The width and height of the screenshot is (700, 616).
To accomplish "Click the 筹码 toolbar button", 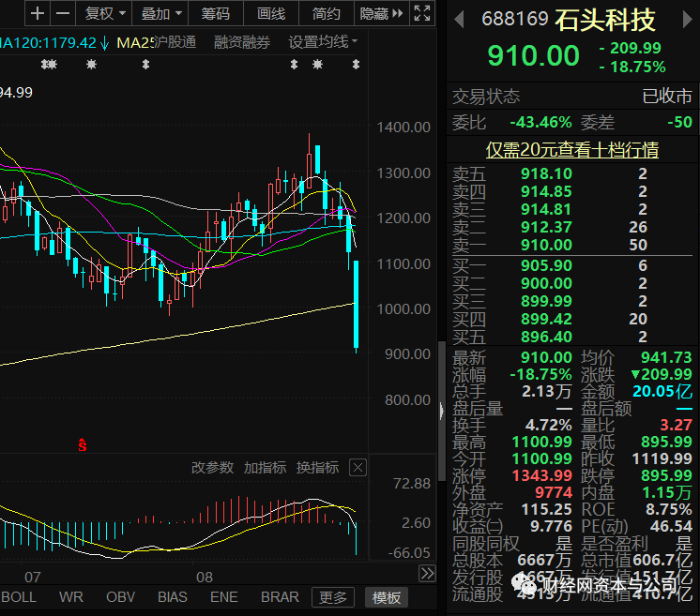I will 216,13.
